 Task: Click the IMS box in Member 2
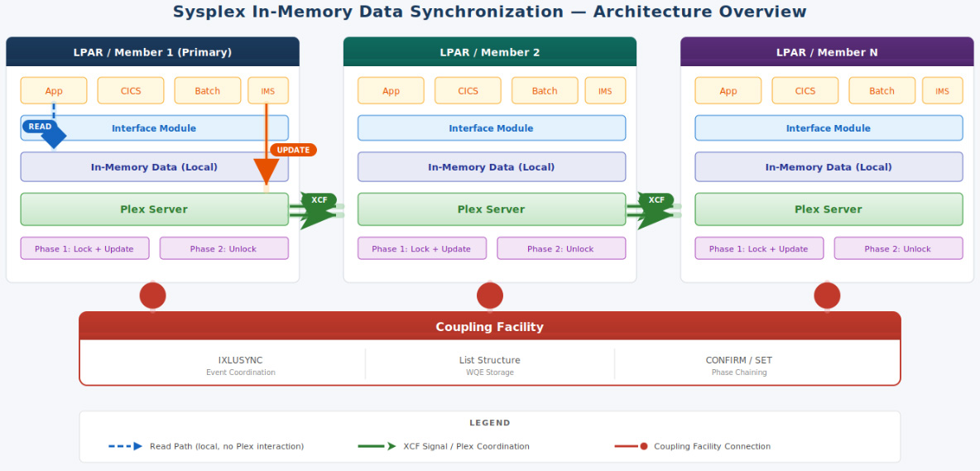click(606, 90)
